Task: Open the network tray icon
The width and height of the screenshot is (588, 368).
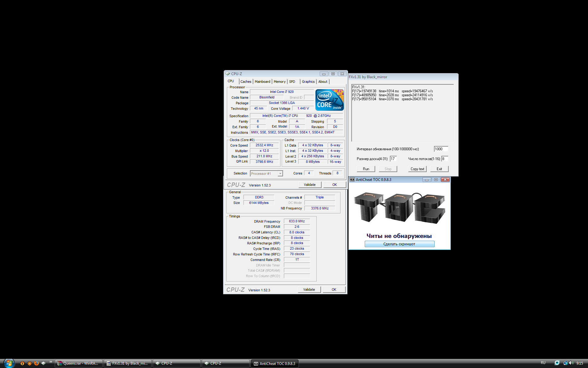Action: coord(565,363)
